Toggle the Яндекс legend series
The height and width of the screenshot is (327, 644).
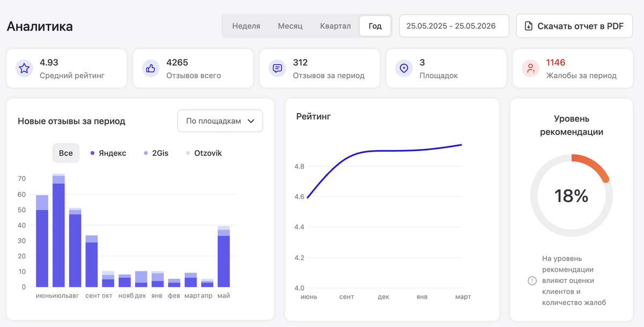tap(108, 153)
